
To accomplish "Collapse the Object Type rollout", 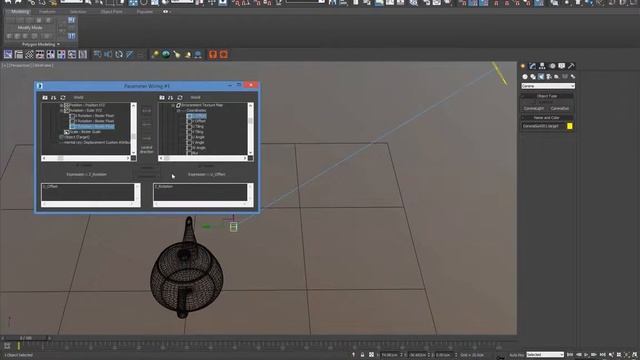I will 547,96.
